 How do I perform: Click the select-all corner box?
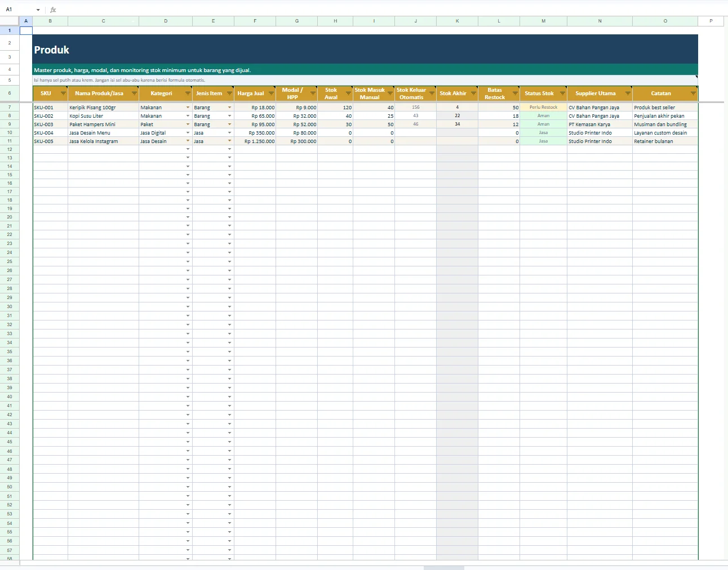[x=10, y=21]
